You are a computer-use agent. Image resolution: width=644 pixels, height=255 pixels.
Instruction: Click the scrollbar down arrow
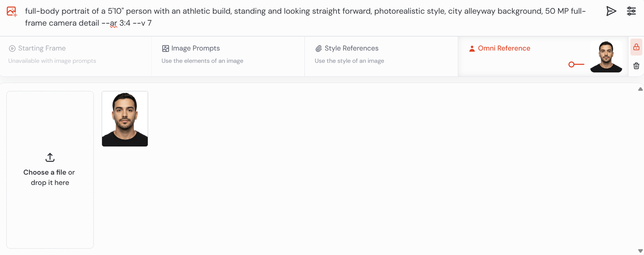[640, 251]
